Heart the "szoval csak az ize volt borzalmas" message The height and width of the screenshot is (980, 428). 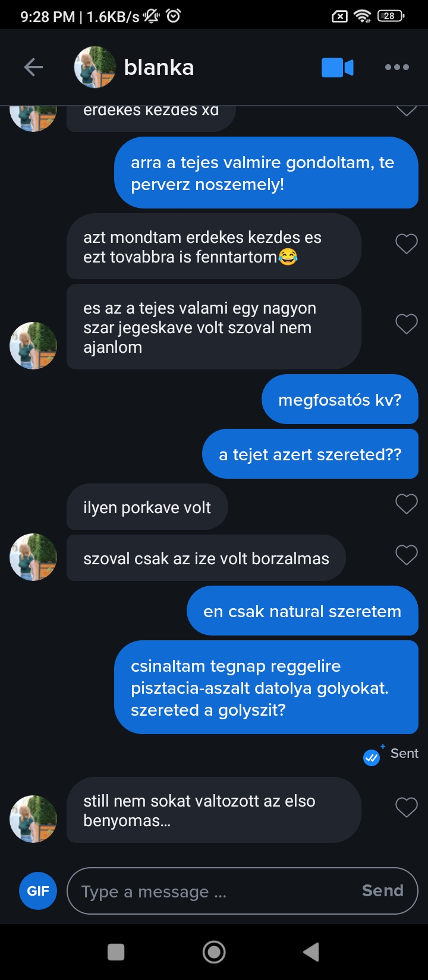pos(407,555)
